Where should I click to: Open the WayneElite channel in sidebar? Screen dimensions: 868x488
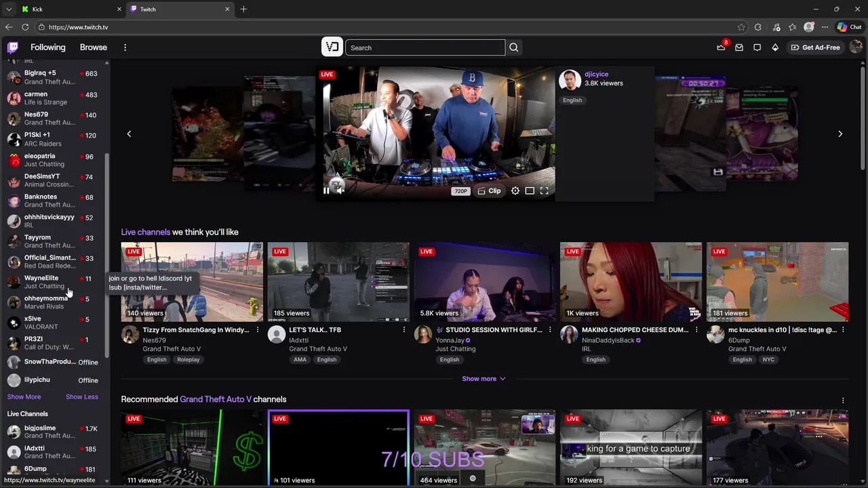[x=54, y=282]
